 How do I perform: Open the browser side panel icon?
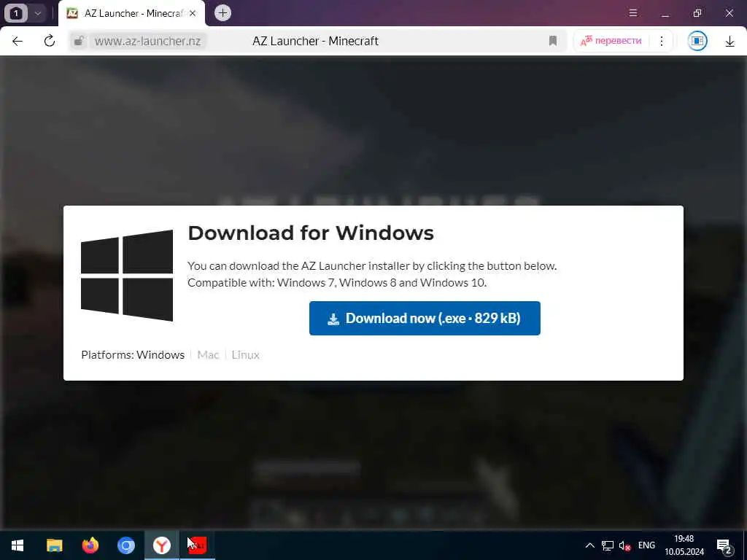tap(697, 41)
